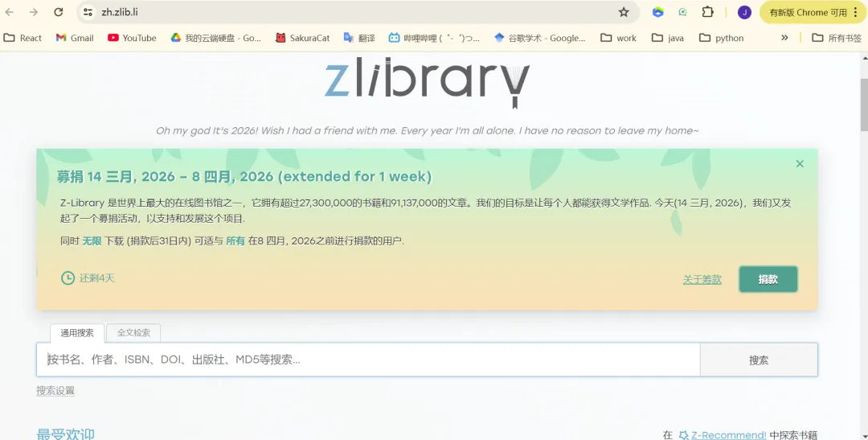Screen dimensions: 868x440
Task: Open the Extensions puzzle-piece menu
Action: (x=707, y=12)
